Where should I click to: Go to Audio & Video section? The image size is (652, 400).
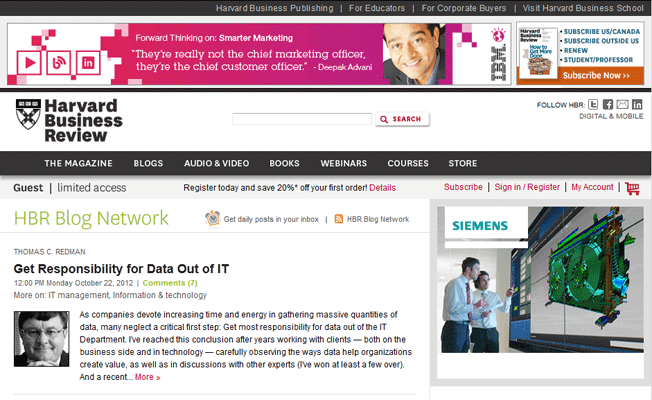point(217,163)
